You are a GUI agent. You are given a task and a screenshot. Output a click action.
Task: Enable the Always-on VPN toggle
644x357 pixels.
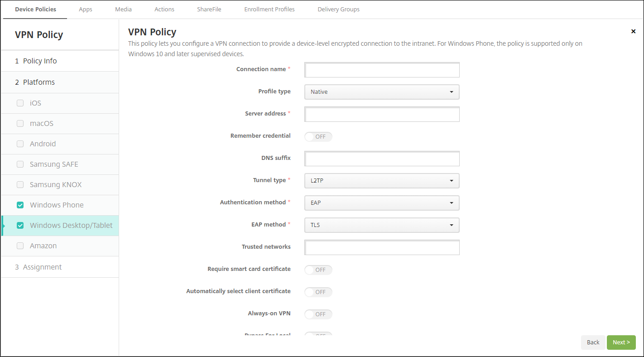click(318, 314)
